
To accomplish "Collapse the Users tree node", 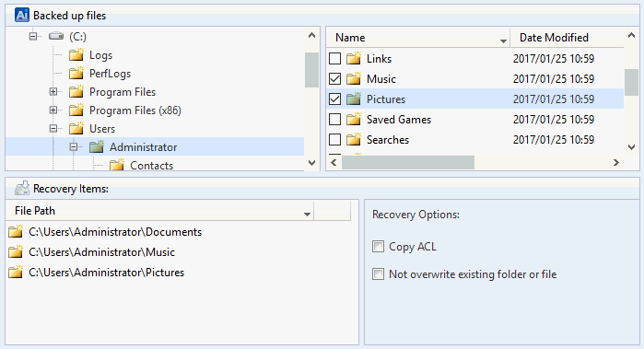I will pyautogui.click(x=53, y=129).
